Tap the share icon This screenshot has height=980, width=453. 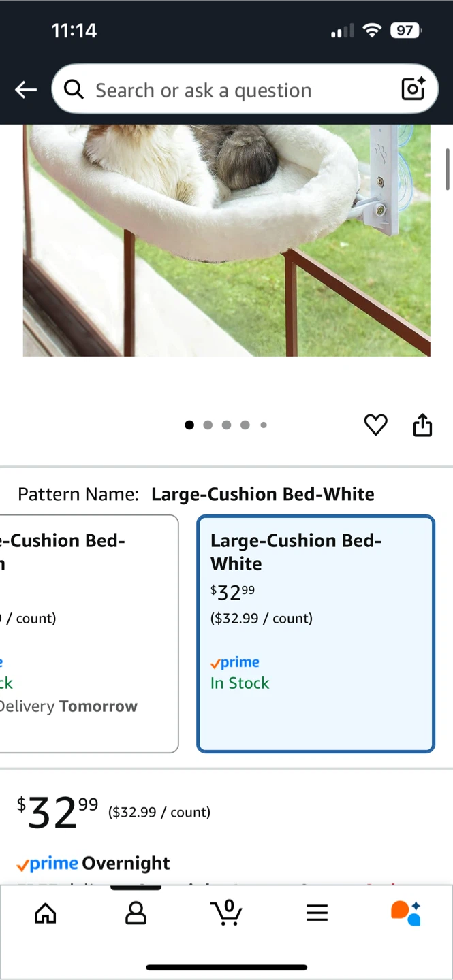click(422, 425)
